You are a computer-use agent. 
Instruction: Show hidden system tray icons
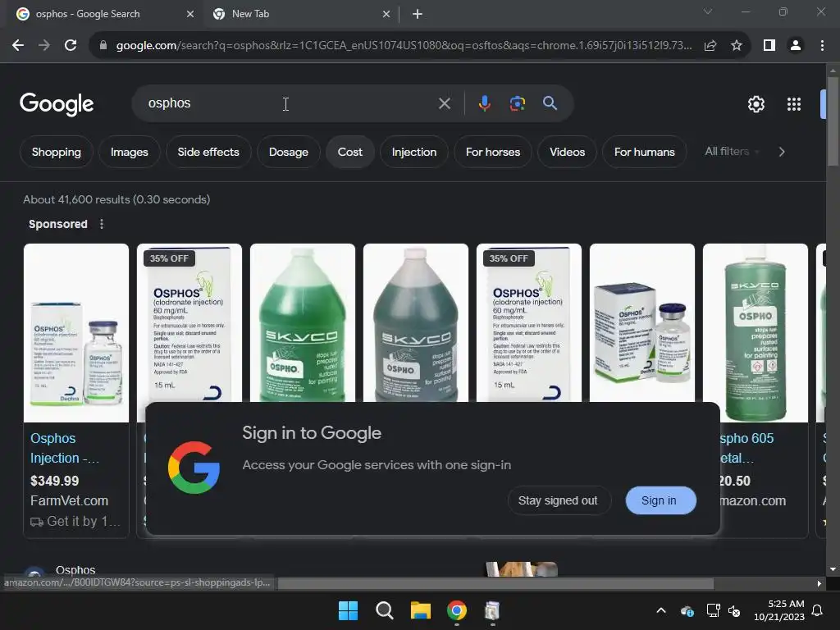[661, 610]
